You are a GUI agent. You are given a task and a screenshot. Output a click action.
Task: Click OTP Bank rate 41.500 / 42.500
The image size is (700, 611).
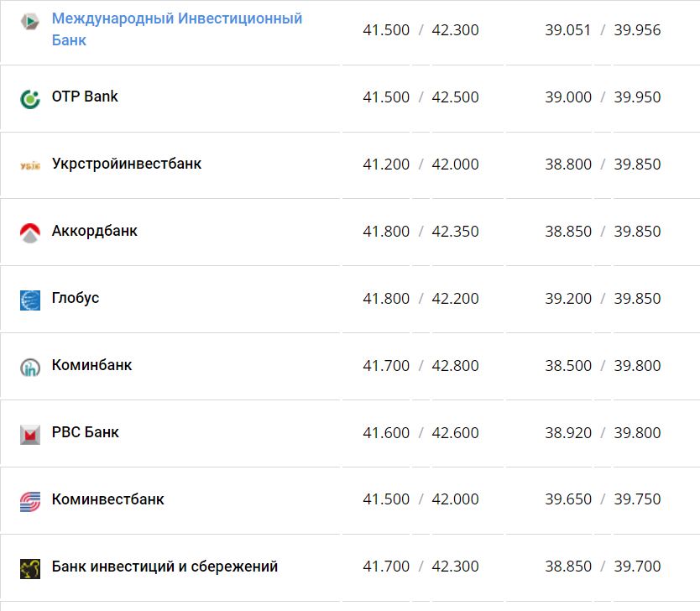pyautogui.click(x=421, y=97)
